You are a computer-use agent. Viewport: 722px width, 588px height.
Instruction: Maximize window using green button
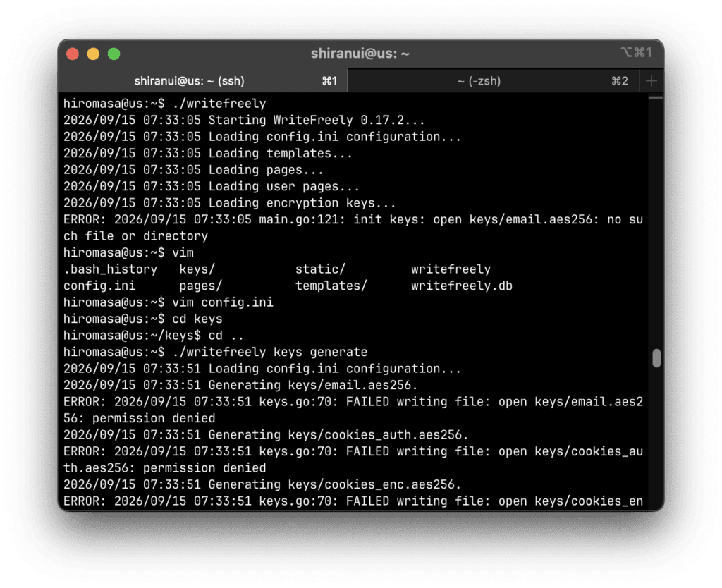(114, 54)
